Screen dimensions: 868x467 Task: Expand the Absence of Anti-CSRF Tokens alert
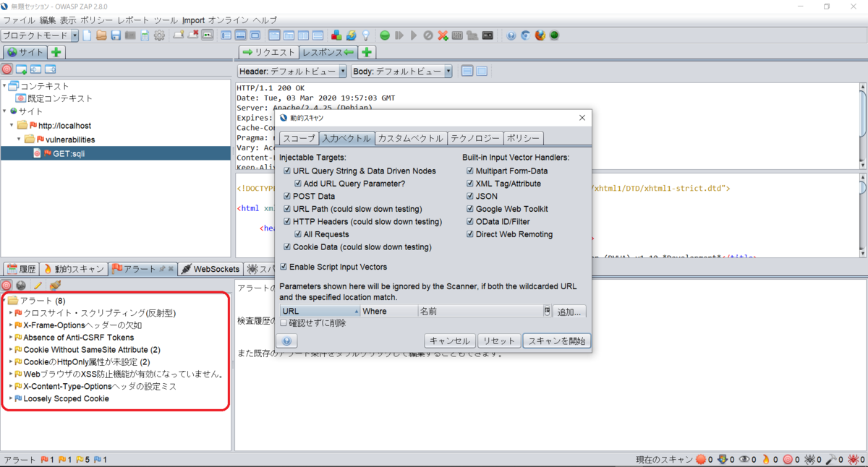pos(11,338)
